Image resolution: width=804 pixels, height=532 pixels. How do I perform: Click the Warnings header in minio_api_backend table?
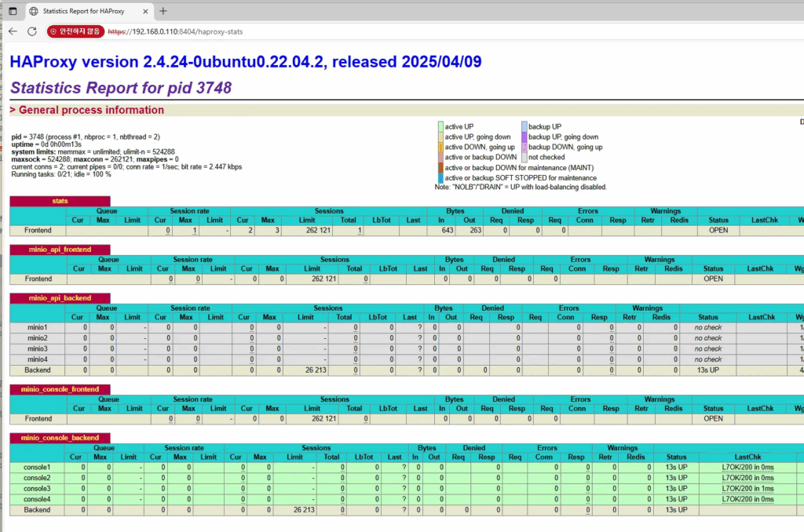tap(647, 308)
